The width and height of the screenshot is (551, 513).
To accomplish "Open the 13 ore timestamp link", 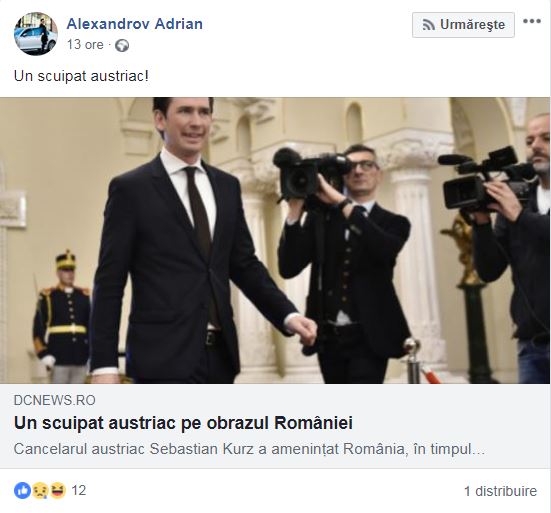I will pyautogui.click(x=85, y=45).
